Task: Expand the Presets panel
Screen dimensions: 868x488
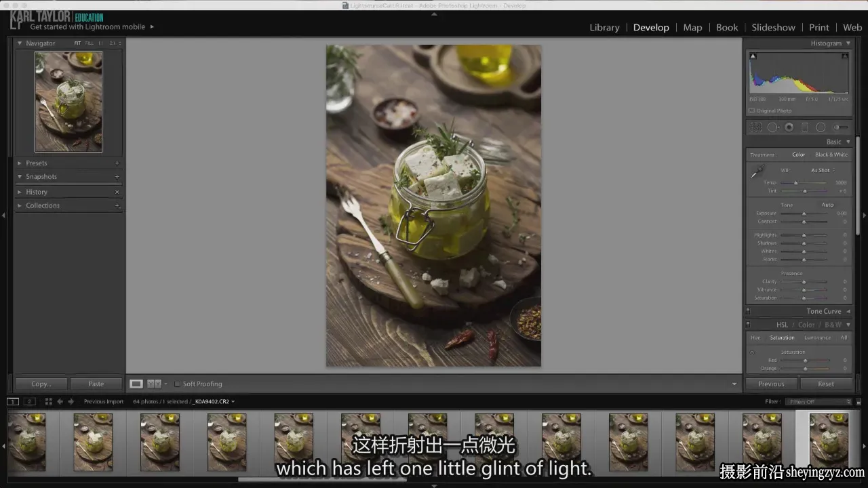Action: click(20, 163)
